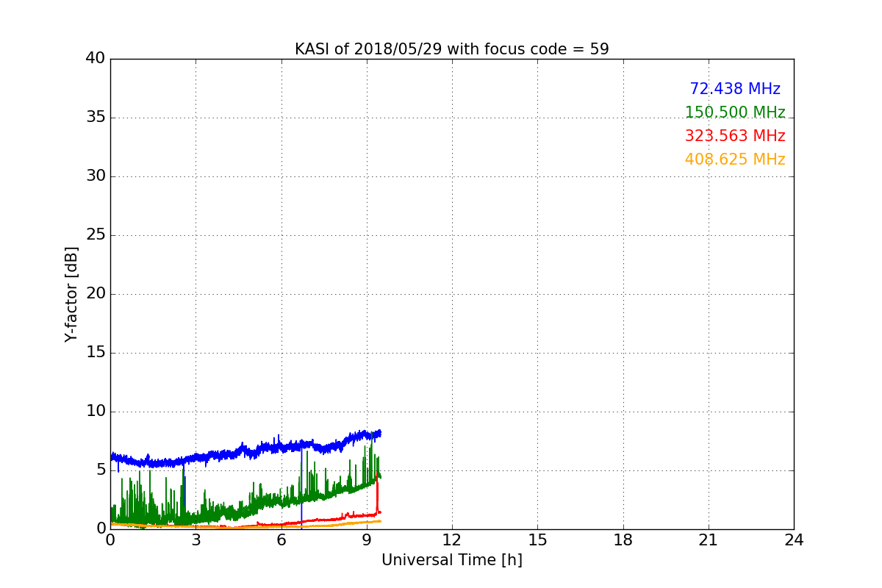
Task: Click the x-axis tick label 21
Action: 709,540
